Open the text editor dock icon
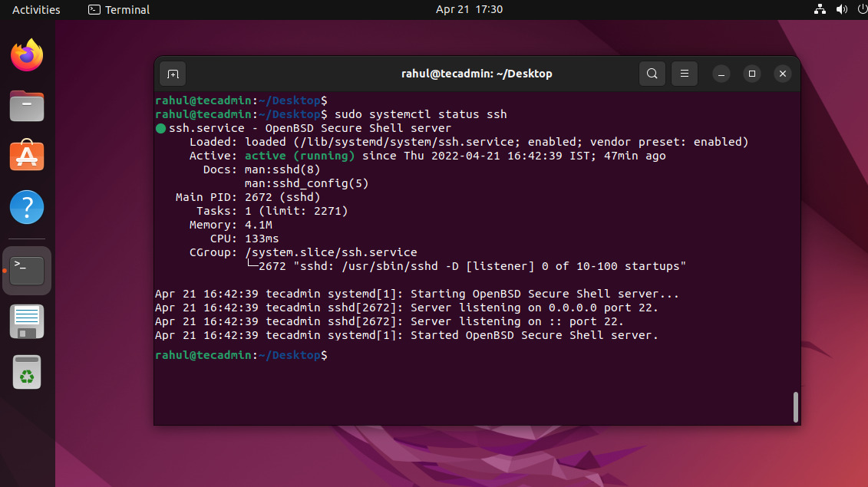This screenshot has width=868, height=487. pos(27,321)
